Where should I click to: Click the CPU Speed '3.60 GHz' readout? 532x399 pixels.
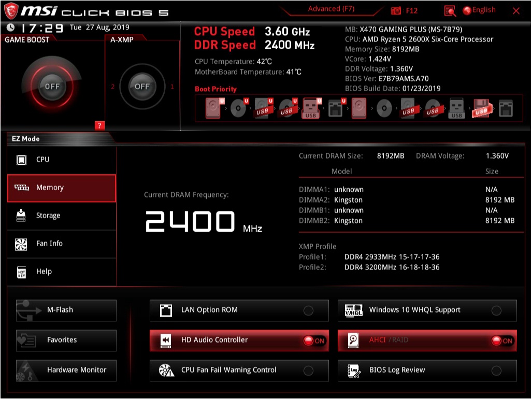(287, 32)
